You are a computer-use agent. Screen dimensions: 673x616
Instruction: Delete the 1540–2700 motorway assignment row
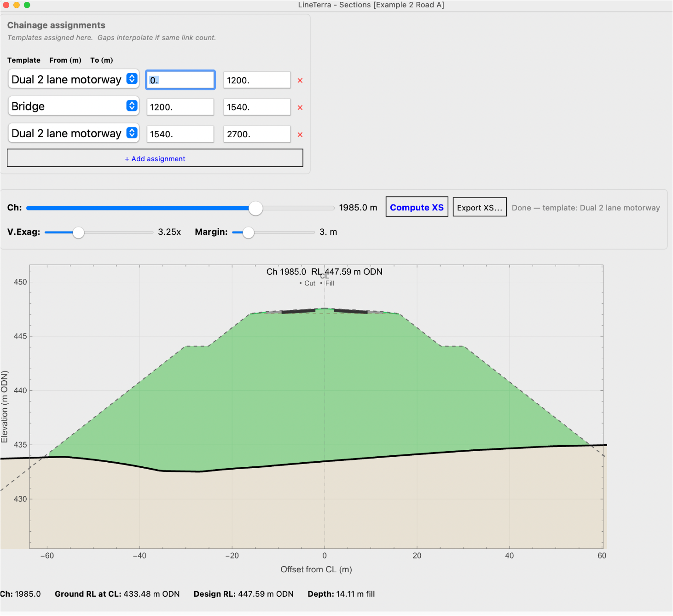point(300,134)
